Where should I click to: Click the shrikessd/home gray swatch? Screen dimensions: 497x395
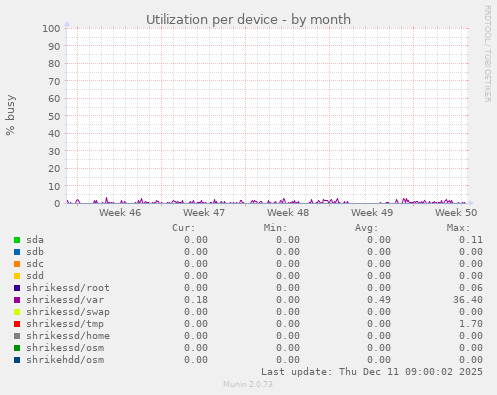[17, 336]
